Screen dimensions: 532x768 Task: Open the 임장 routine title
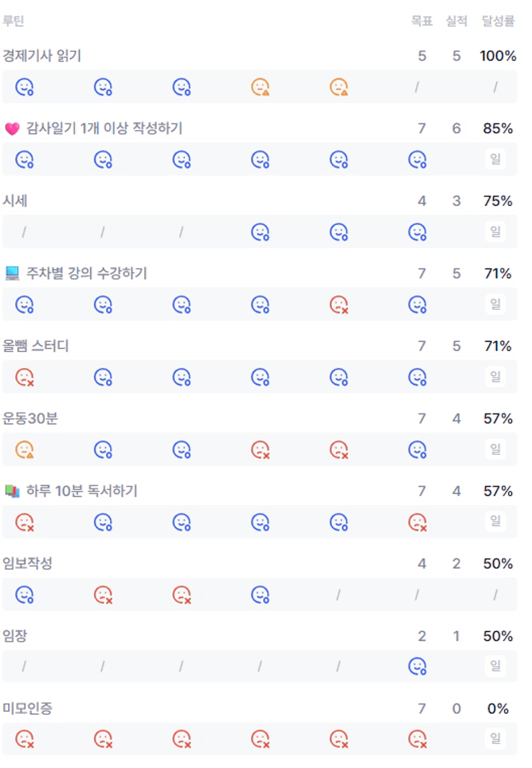coord(15,636)
